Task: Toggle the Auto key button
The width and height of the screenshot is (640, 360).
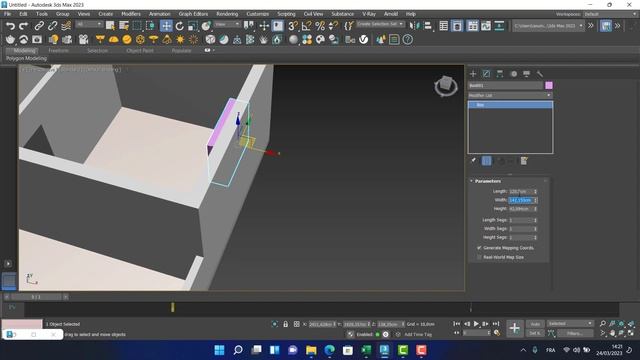Action: [535, 324]
